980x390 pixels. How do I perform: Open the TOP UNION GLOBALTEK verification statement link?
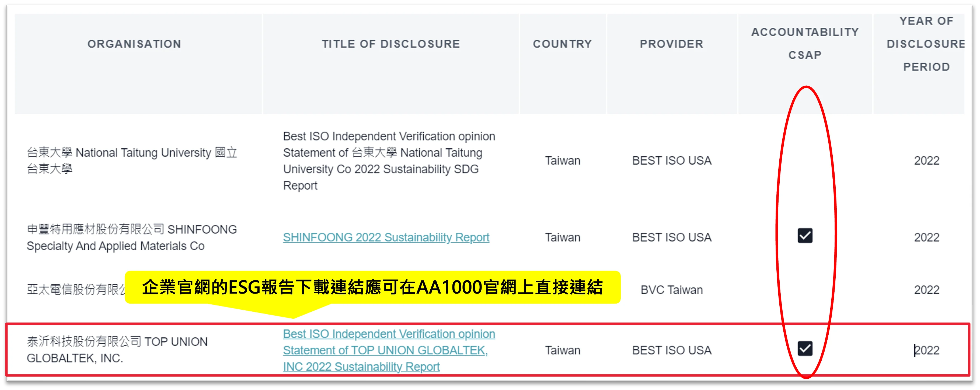tap(389, 350)
